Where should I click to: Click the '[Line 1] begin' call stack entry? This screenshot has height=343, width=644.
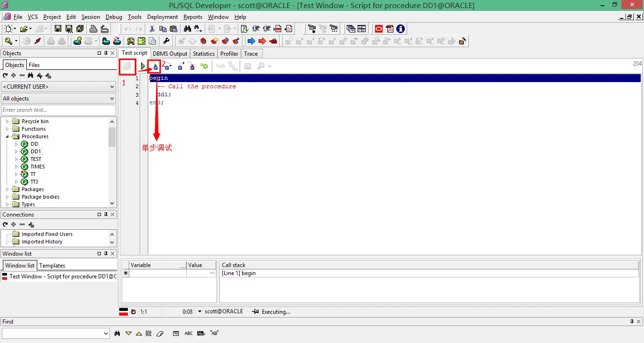click(x=239, y=273)
